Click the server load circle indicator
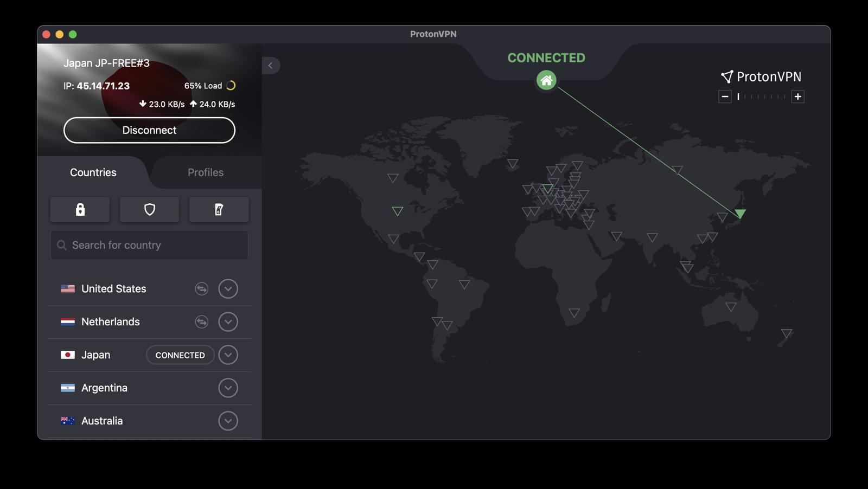 (231, 86)
